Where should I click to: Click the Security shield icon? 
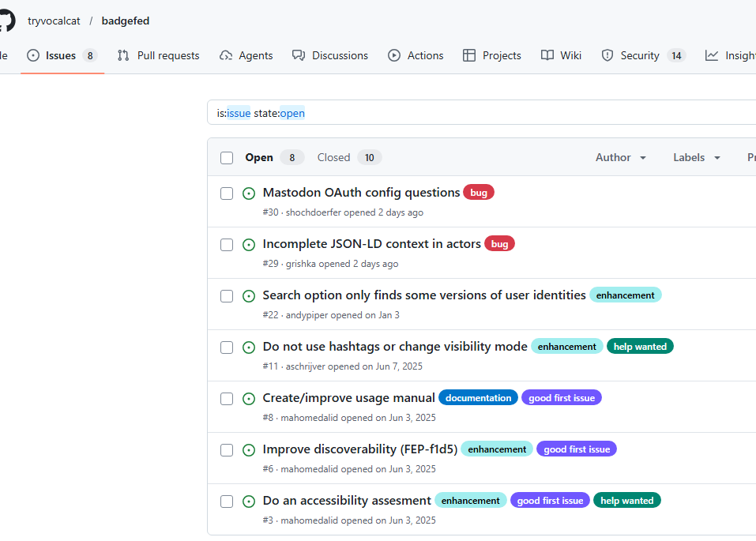[x=607, y=55]
